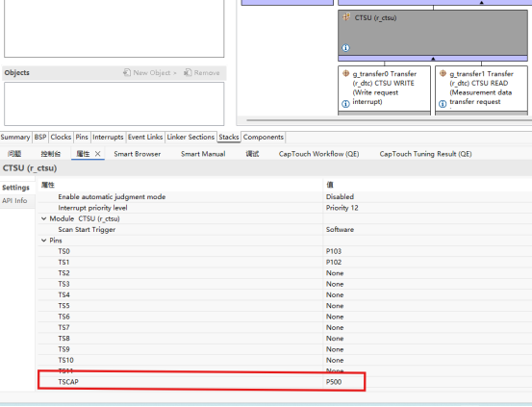Select the TSCAP pin row
The height and width of the screenshot is (407, 532).
coord(285,382)
